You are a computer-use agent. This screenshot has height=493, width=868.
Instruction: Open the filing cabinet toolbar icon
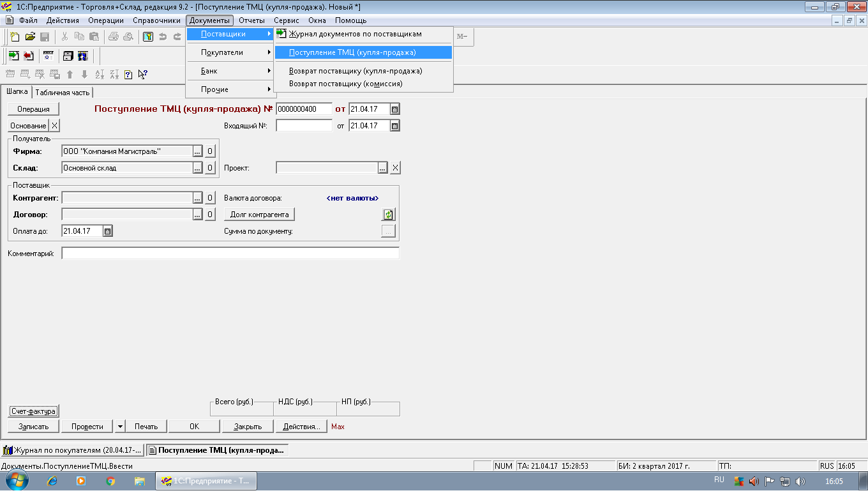point(68,56)
